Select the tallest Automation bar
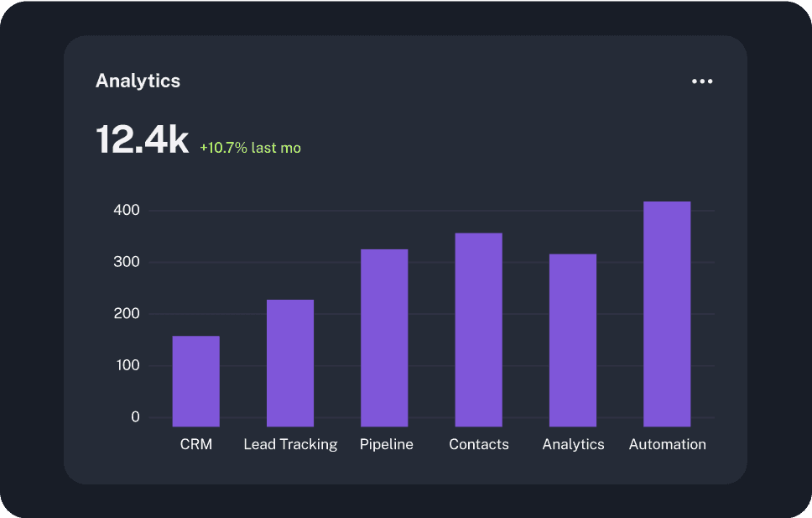The image size is (812, 518). point(667,309)
